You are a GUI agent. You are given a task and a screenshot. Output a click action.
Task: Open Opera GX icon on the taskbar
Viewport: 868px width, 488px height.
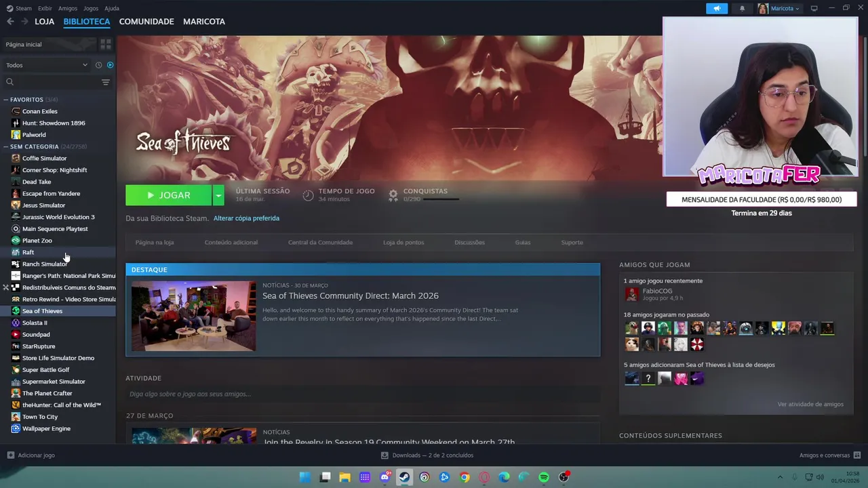[484, 477]
